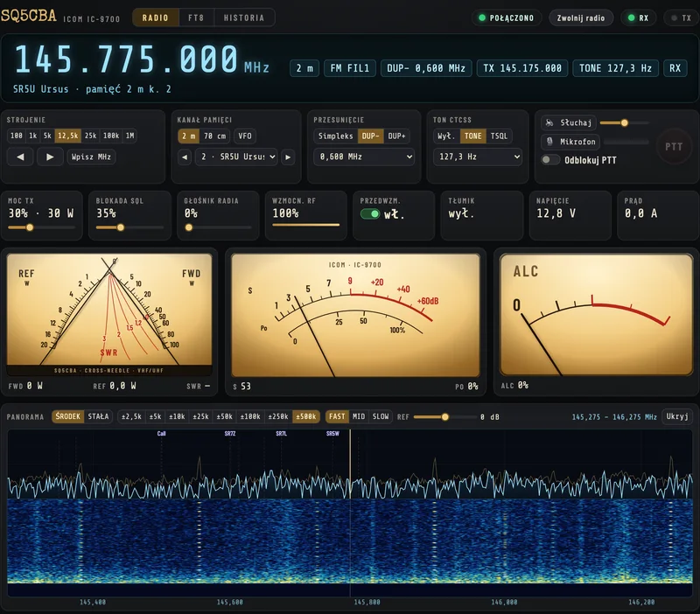Adjust the MOC TX power slider
The height and width of the screenshot is (614, 700).
(41, 227)
